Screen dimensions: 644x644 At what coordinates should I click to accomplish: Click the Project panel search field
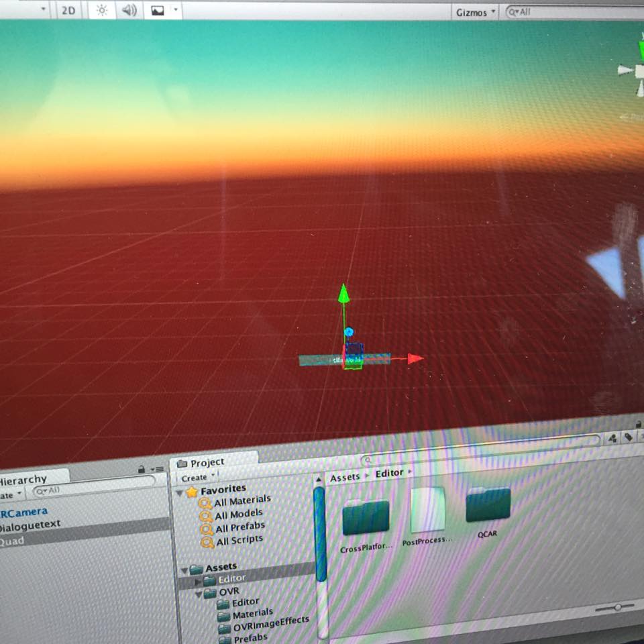click(x=480, y=449)
